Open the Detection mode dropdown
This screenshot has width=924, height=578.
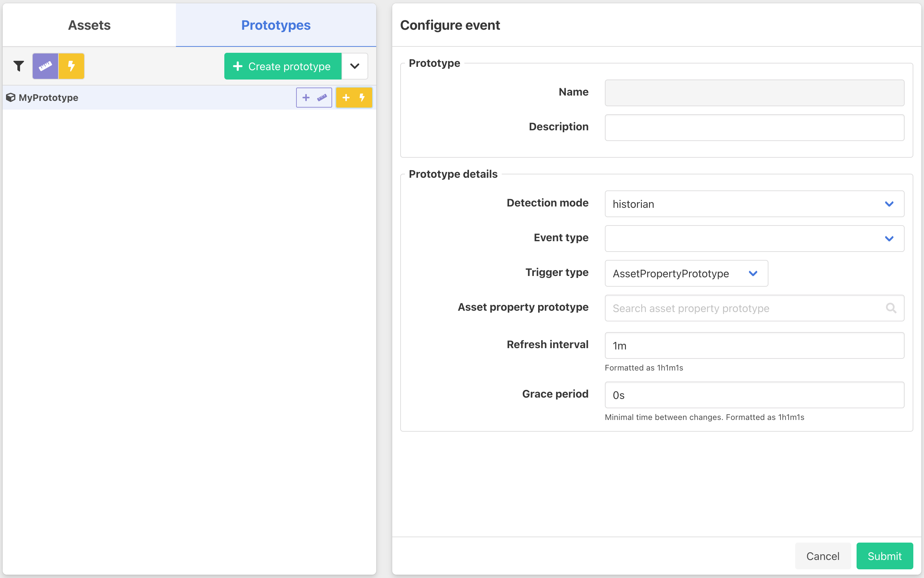point(754,204)
